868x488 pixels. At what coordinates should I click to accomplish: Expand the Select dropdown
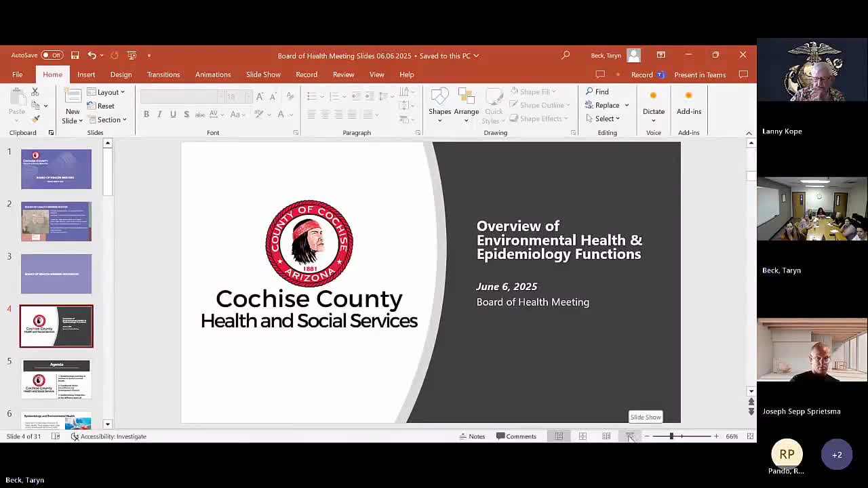(603, 119)
